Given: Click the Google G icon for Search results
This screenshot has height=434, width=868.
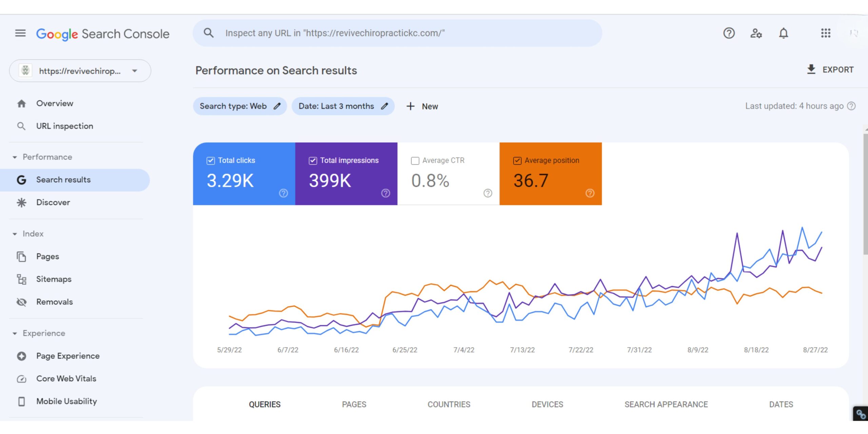Looking at the screenshot, I should (x=21, y=180).
